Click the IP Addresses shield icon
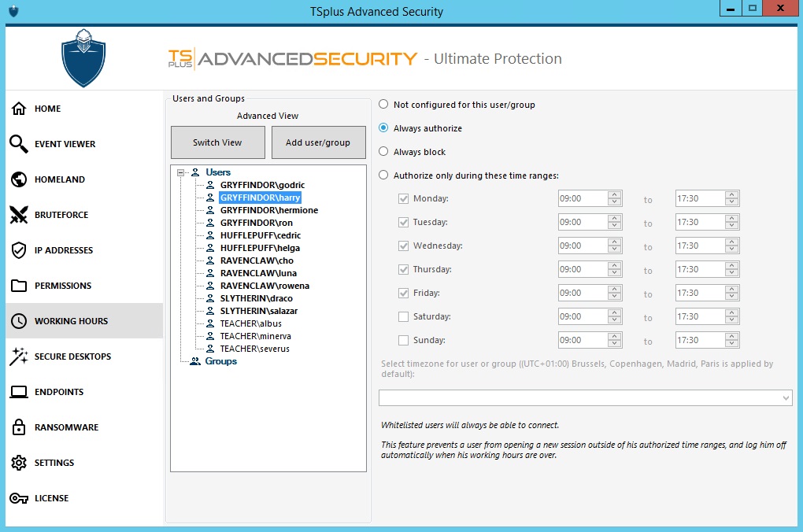 (19, 250)
